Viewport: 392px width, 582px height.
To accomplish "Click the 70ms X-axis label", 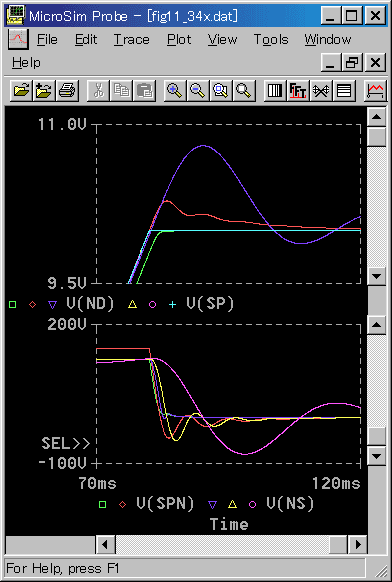I will 97,483.
